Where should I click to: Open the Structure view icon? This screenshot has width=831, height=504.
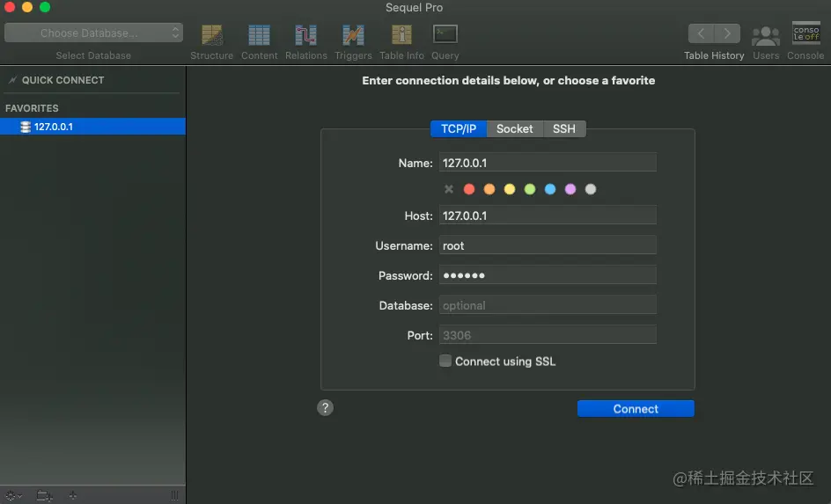[x=212, y=35]
